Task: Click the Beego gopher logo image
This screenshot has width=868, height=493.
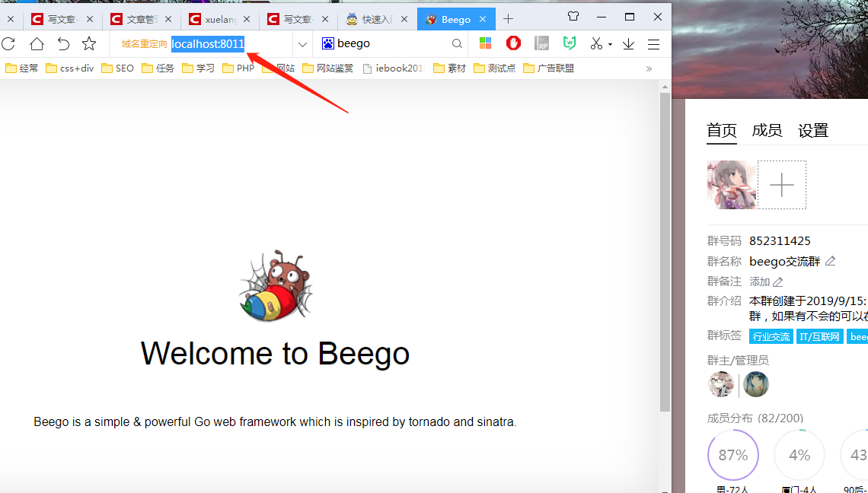Action: [x=276, y=285]
